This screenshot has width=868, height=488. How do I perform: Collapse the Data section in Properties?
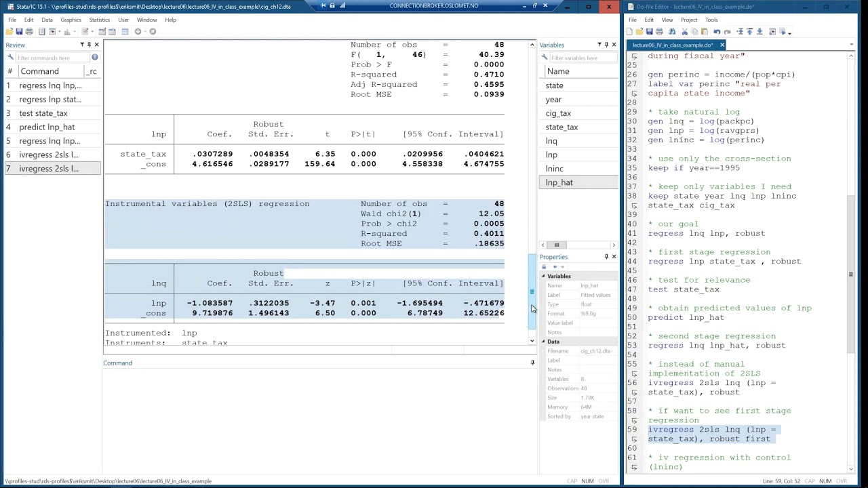(543, 342)
